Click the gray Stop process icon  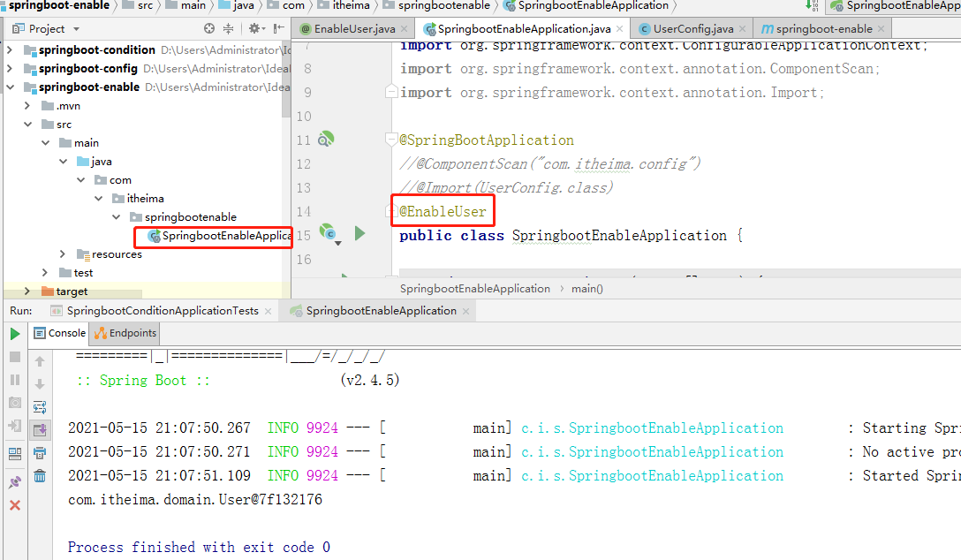[15, 357]
